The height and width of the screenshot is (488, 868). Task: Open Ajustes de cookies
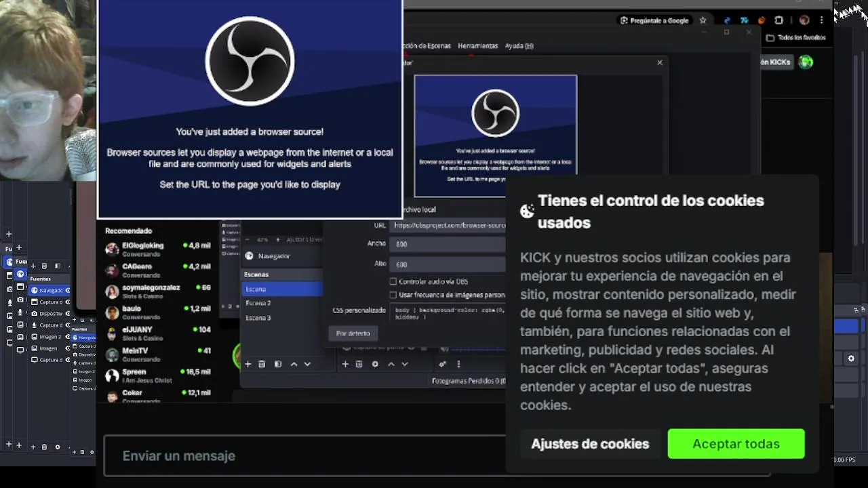[x=590, y=444]
